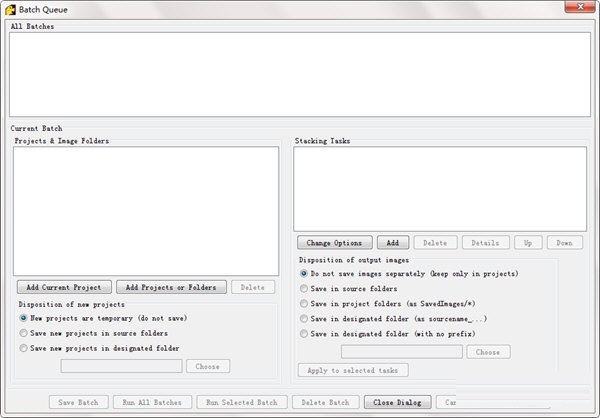Click inside the All Batches list box
This screenshot has width=600, height=418.
click(x=300, y=75)
